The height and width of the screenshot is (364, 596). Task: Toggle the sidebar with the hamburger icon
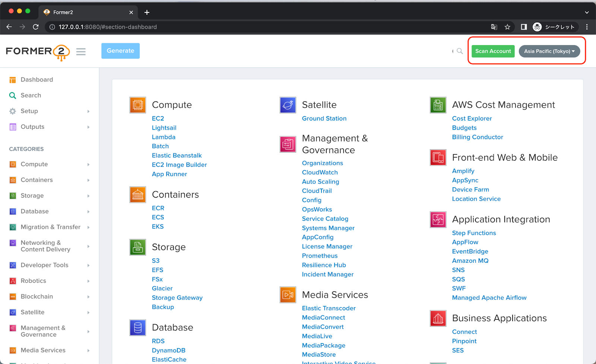[80, 51]
